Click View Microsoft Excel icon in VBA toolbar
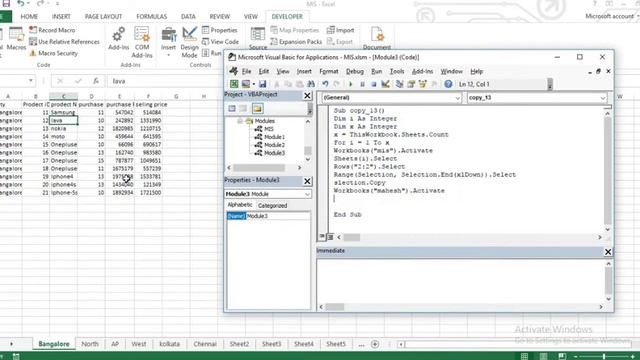 [234, 84]
